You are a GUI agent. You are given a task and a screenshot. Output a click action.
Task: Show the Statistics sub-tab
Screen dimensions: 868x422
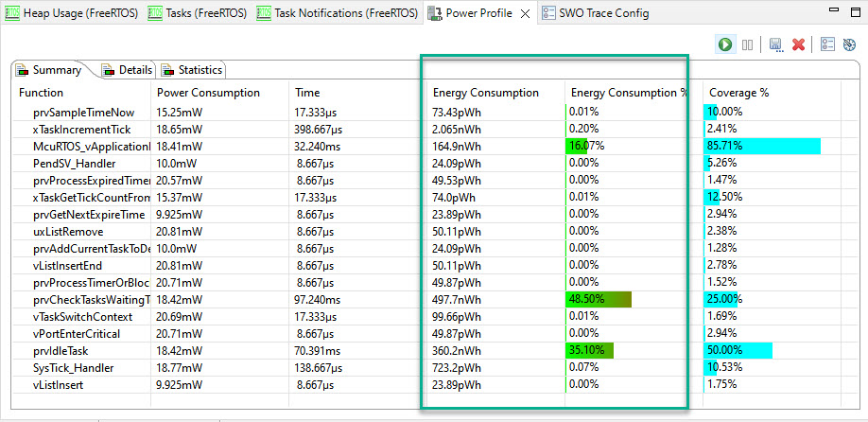(x=192, y=70)
